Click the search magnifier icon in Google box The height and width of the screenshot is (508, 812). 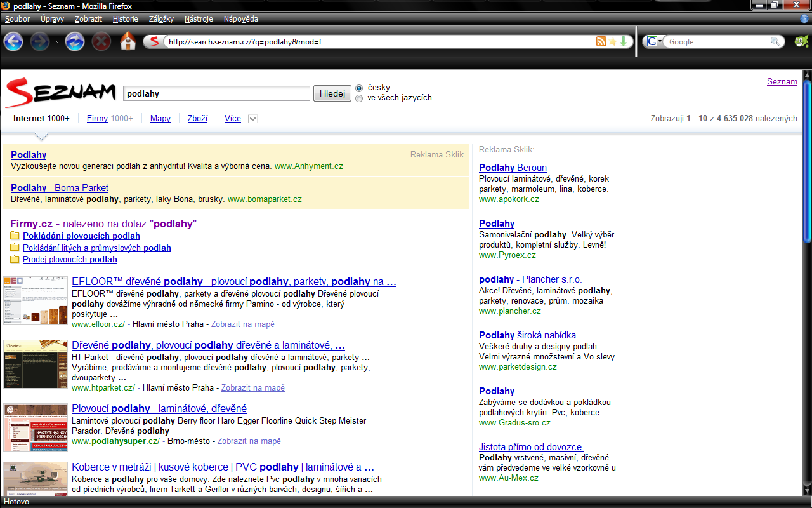click(775, 41)
